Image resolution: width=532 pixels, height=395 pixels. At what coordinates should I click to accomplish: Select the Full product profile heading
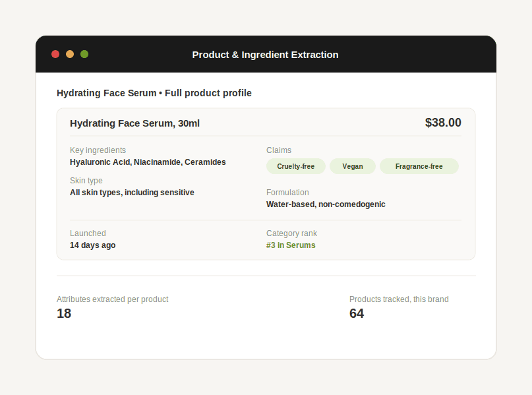click(x=208, y=93)
